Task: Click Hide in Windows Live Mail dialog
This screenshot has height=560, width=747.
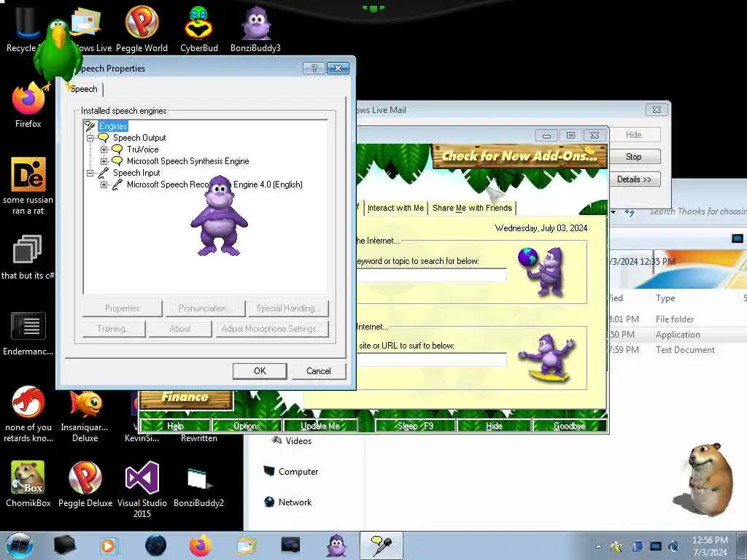Action: click(634, 135)
